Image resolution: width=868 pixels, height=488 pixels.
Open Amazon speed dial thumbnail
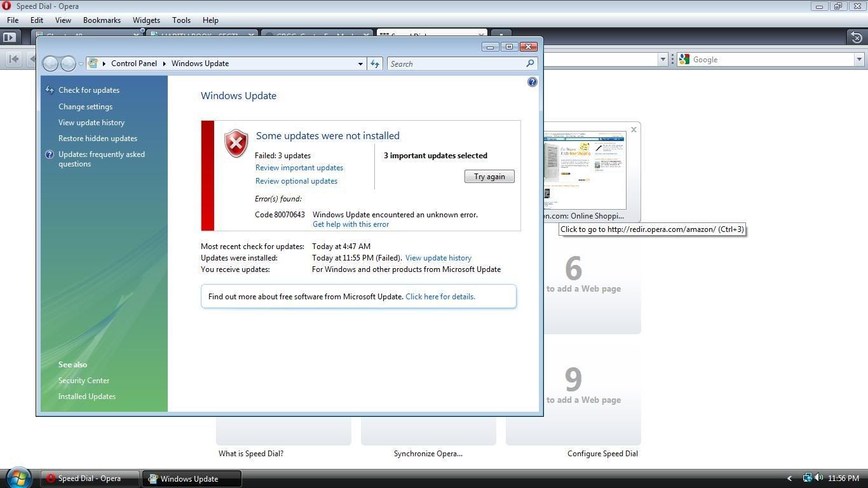pyautogui.click(x=585, y=170)
